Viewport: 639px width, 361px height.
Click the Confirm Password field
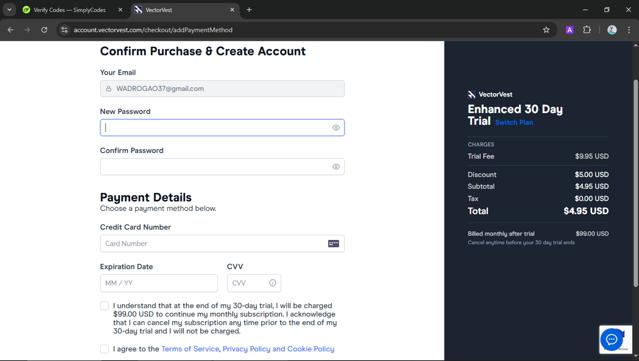point(222,167)
